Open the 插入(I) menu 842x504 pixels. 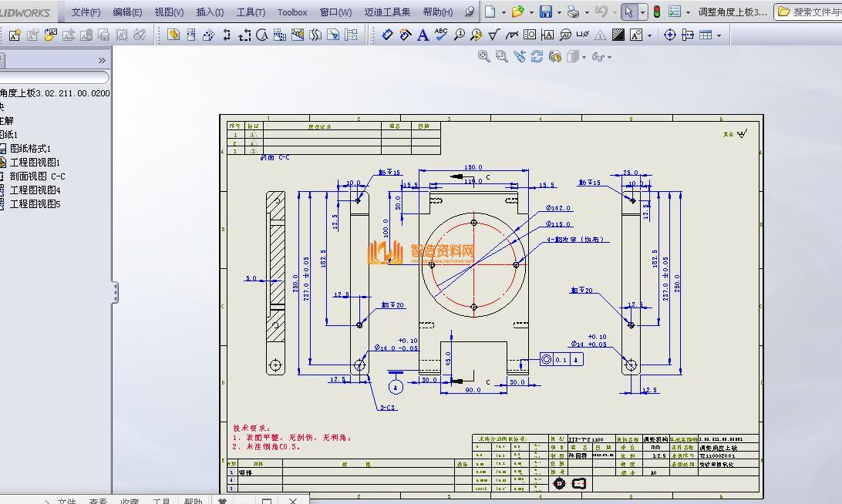(x=210, y=12)
